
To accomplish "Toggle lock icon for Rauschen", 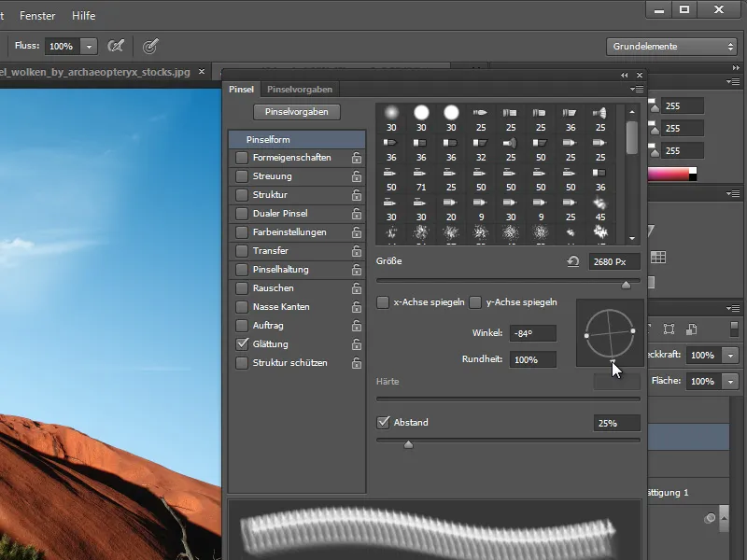I will tap(357, 288).
